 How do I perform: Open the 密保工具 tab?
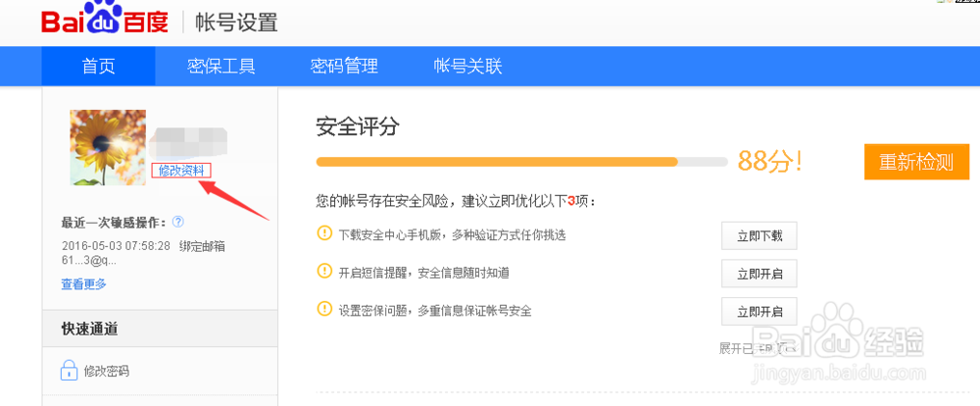point(221,67)
